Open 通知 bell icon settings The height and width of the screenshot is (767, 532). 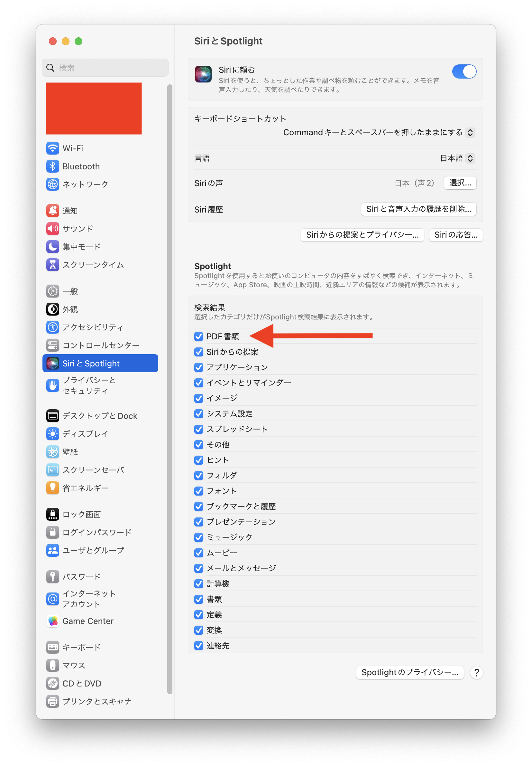click(x=53, y=211)
